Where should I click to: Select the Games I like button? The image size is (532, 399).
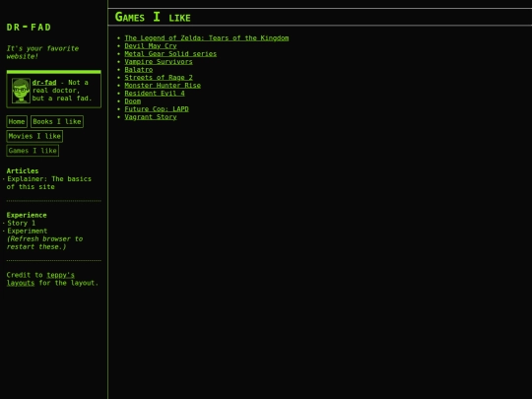tap(33, 151)
